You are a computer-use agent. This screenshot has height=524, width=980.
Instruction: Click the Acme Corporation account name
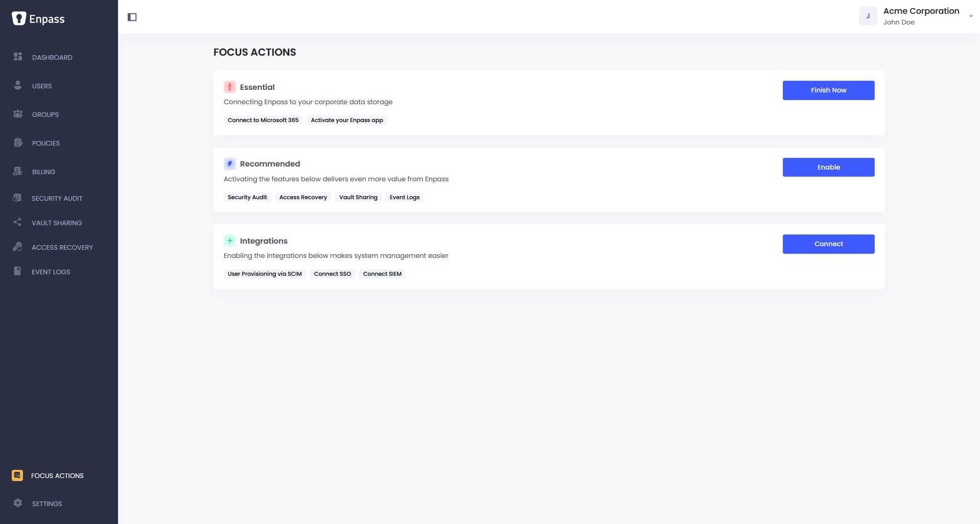point(921,11)
